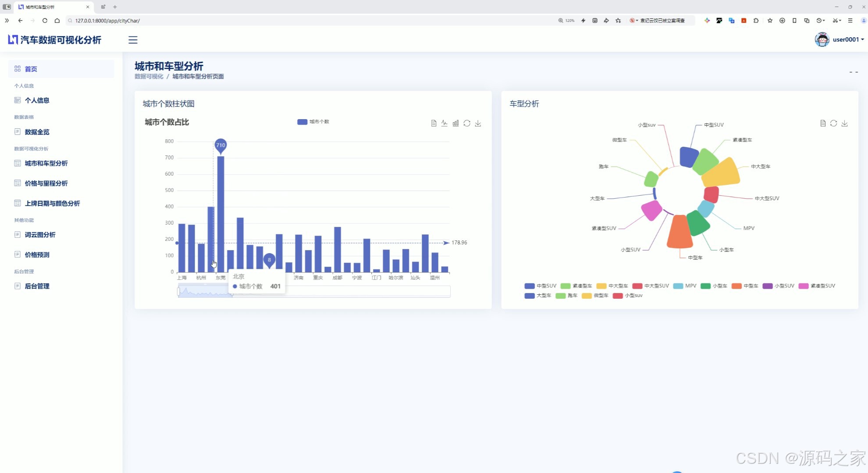
Task: Click the 首页 sidebar link
Action: [x=31, y=69]
